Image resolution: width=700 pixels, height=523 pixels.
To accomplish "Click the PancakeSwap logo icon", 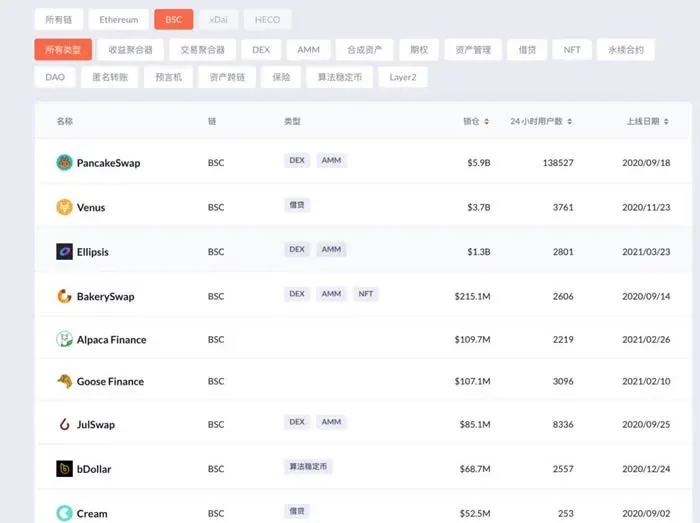I will 64,162.
